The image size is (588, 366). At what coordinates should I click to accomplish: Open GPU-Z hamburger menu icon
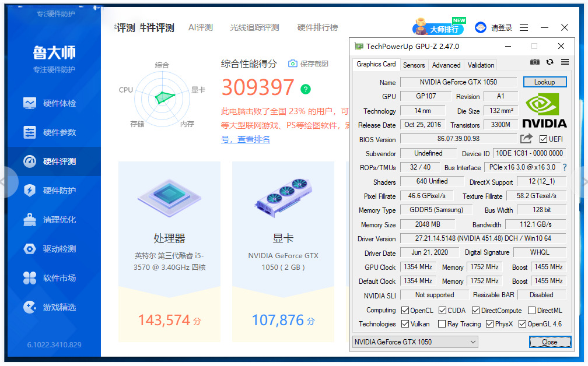point(565,62)
